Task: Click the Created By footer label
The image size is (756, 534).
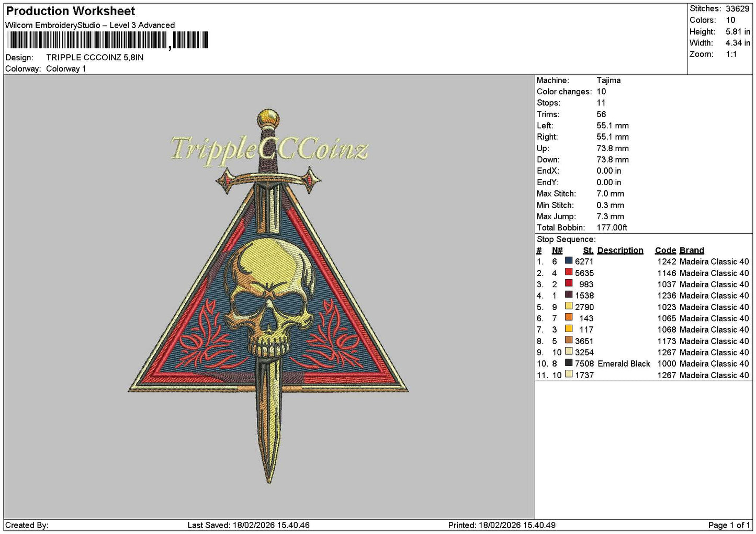Action: [x=27, y=525]
